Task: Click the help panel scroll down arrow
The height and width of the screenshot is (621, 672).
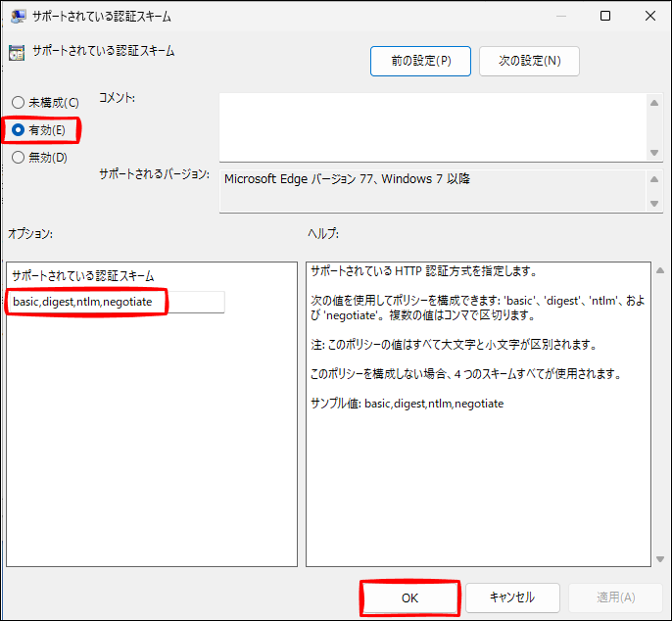Action: point(654,558)
